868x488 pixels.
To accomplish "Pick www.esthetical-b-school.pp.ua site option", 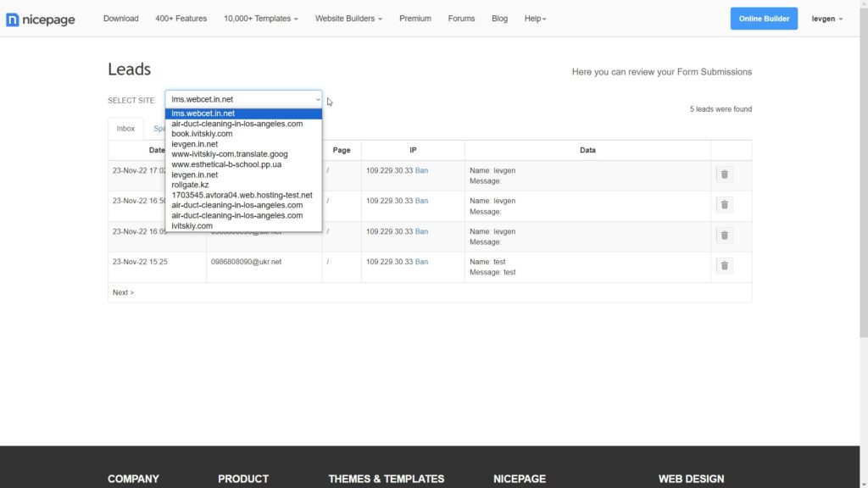I will 227,164.
